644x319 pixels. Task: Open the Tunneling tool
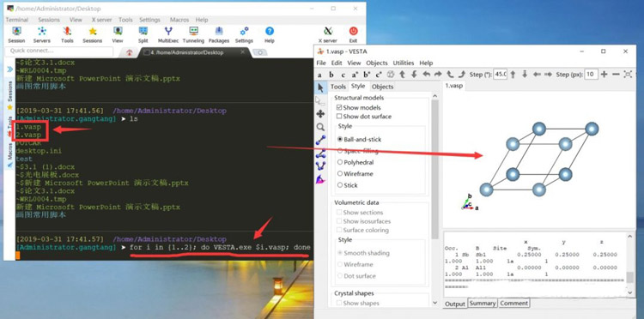click(193, 34)
